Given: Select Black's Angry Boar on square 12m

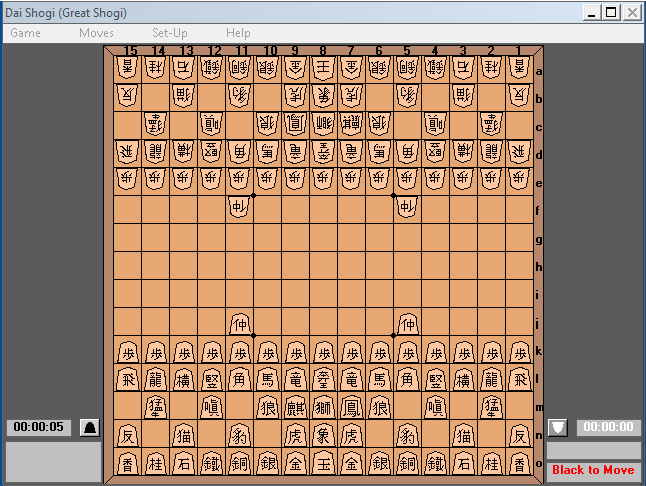Looking at the screenshot, I should click(212, 408).
